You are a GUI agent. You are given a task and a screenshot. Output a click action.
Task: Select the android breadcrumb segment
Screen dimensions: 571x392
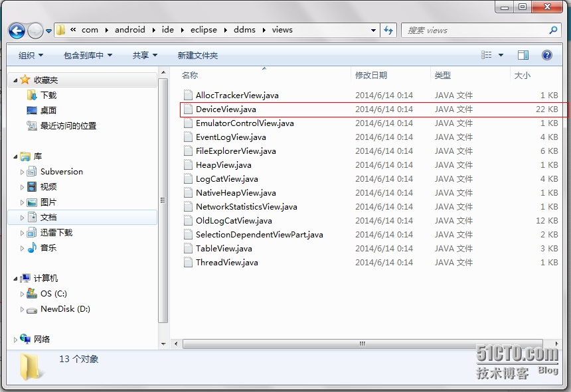pos(129,30)
